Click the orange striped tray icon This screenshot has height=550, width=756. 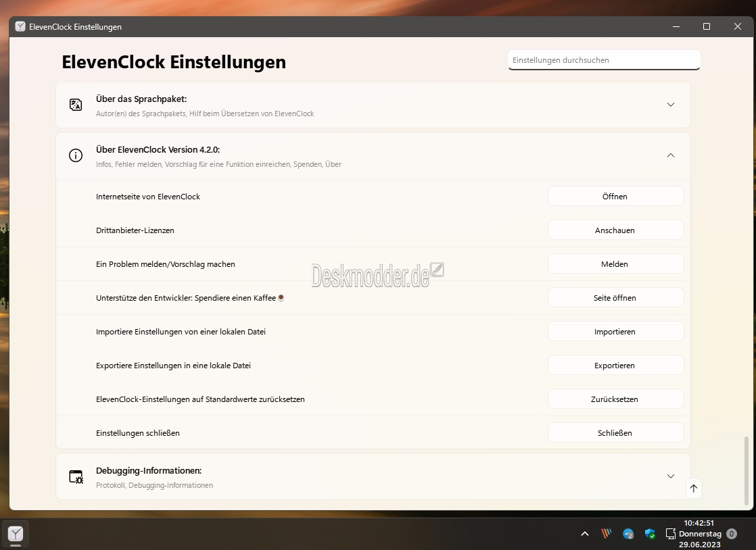[607, 533]
